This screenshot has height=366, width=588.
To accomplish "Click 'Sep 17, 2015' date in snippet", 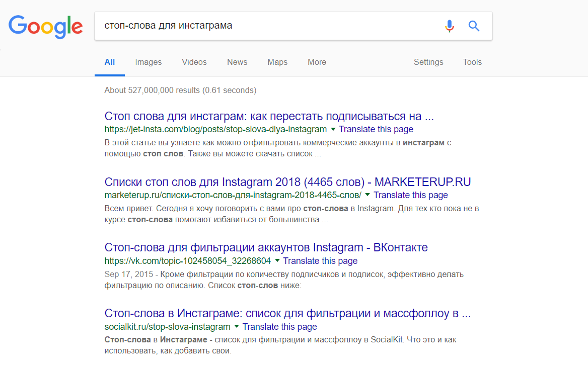I will (x=129, y=274).
